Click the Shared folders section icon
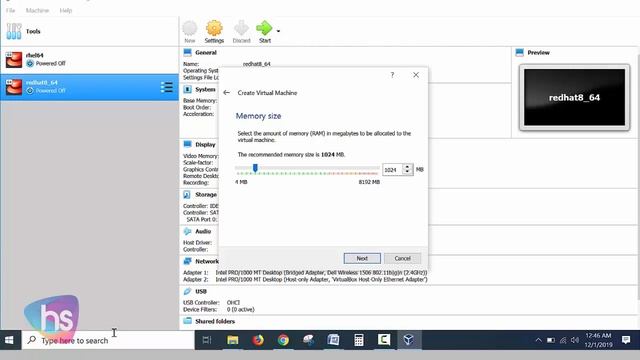 click(x=187, y=321)
